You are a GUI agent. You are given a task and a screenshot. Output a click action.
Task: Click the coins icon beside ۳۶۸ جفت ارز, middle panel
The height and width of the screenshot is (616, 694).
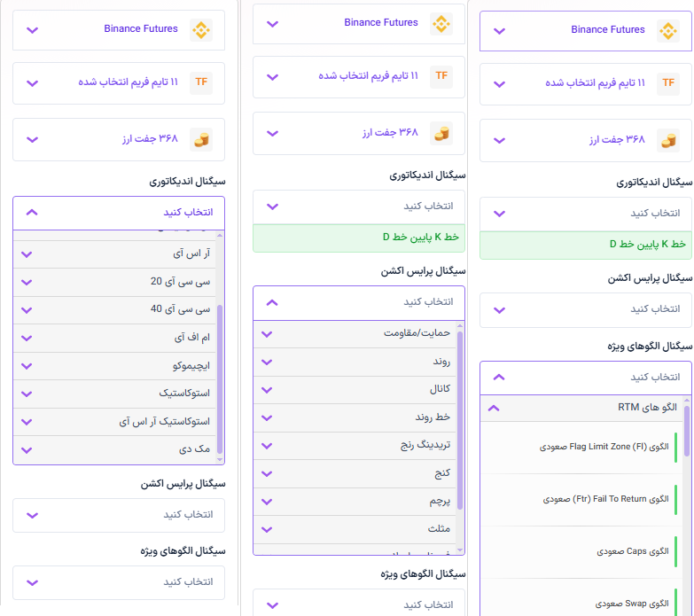point(441,133)
